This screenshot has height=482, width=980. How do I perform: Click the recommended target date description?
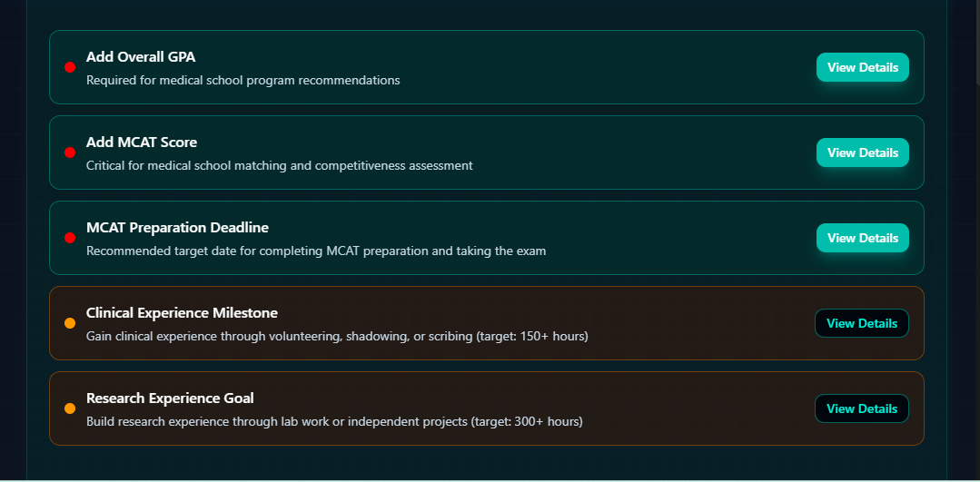tap(316, 251)
